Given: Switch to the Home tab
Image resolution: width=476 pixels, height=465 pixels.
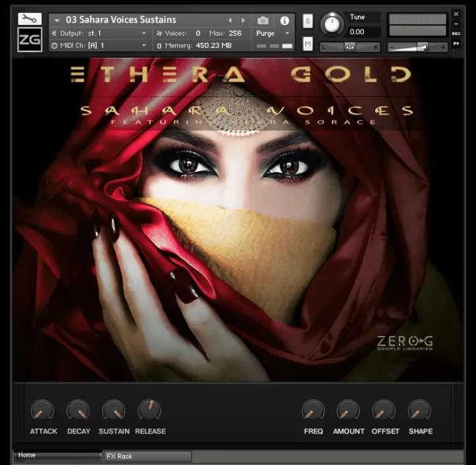Looking at the screenshot, I should pos(57,455).
